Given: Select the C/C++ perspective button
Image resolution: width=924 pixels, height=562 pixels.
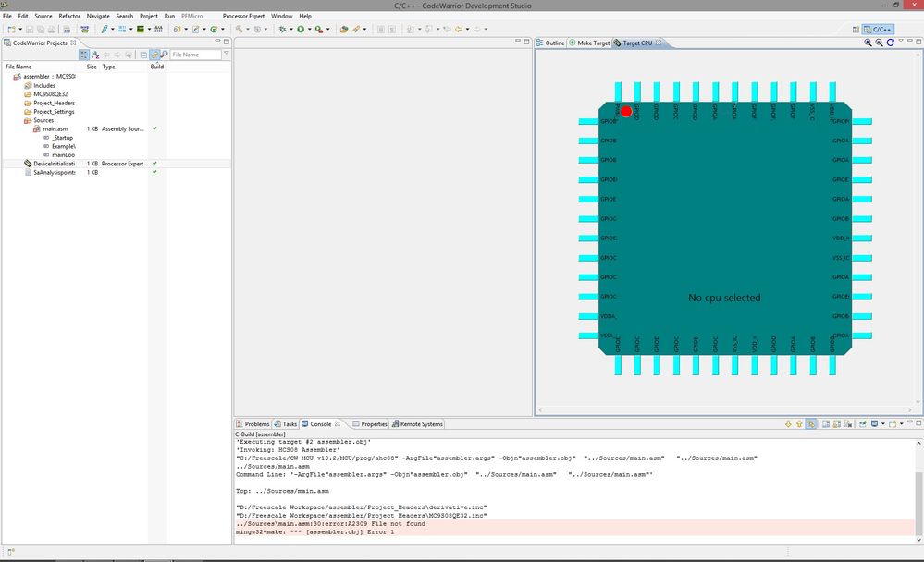Looking at the screenshot, I should pos(878,30).
